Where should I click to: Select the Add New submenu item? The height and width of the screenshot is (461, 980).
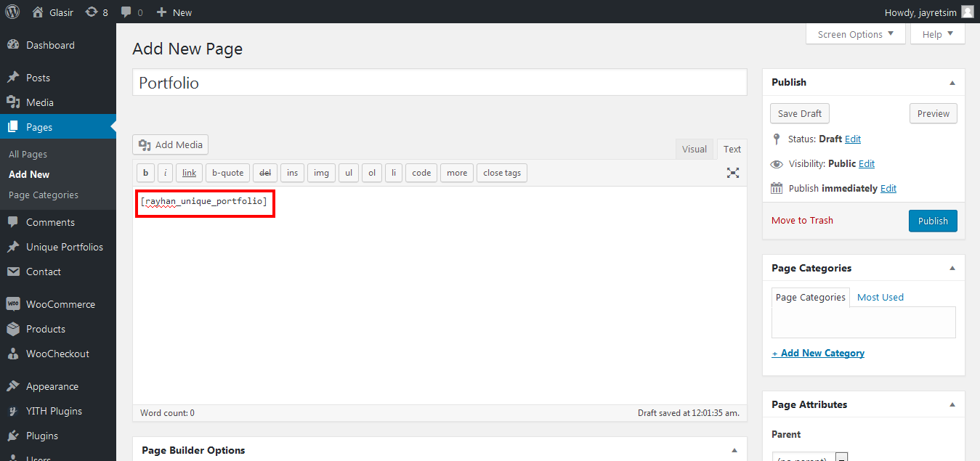[29, 174]
